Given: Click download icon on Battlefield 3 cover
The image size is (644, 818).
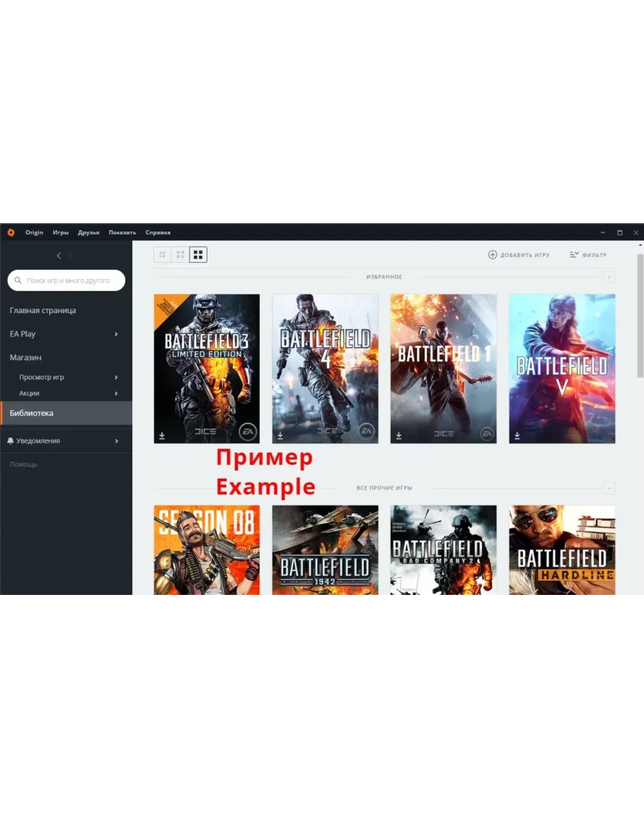Looking at the screenshot, I should [162, 436].
